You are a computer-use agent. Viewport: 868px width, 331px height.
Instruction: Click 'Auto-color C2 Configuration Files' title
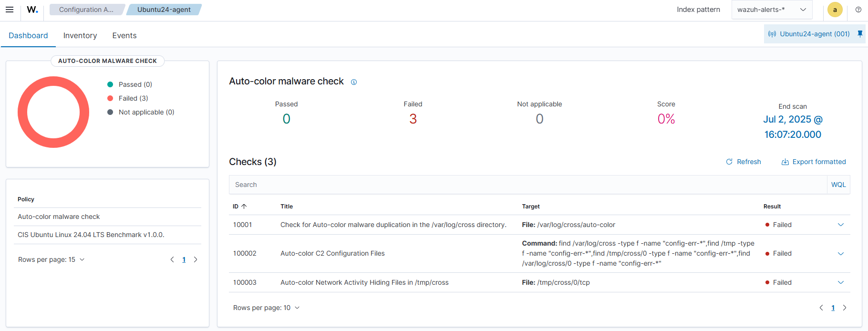tap(332, 254)
